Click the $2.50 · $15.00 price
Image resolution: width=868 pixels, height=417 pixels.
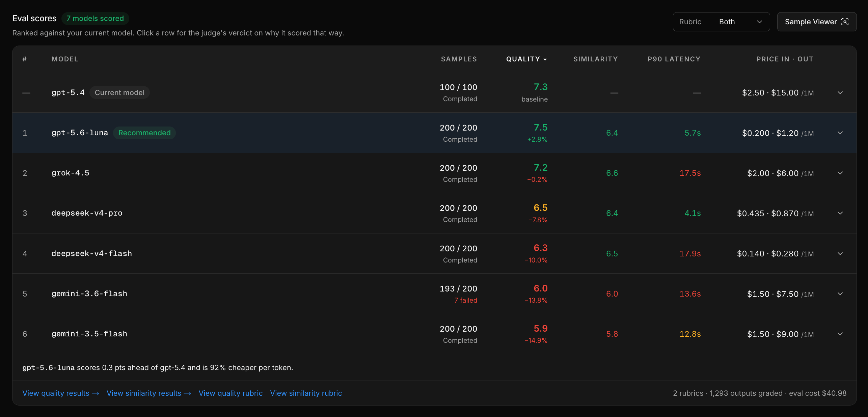(778, 93)
